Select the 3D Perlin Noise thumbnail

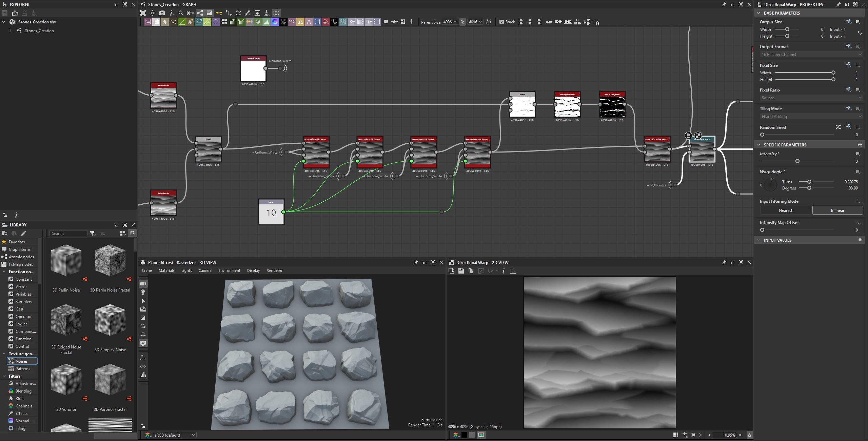click(x=66, y=260)
